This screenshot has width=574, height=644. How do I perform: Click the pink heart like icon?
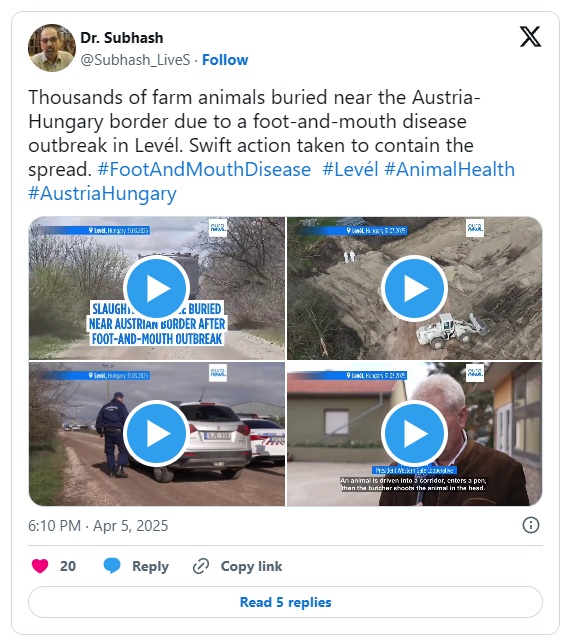[x=40, y=566]
